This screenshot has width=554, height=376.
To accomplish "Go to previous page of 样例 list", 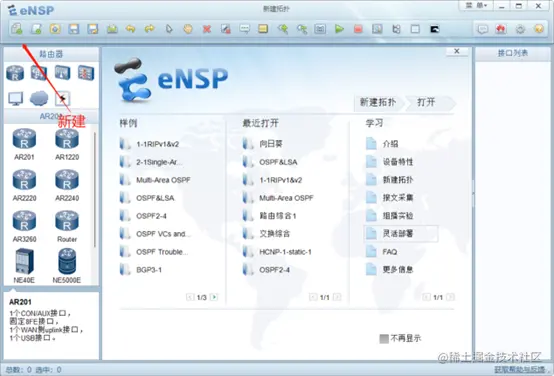I will point(190,297).
